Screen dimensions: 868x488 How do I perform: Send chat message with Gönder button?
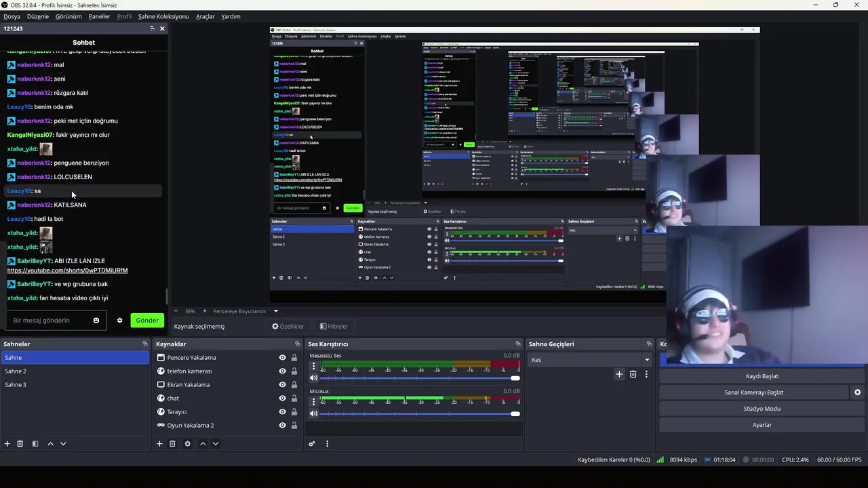(147, 321)
